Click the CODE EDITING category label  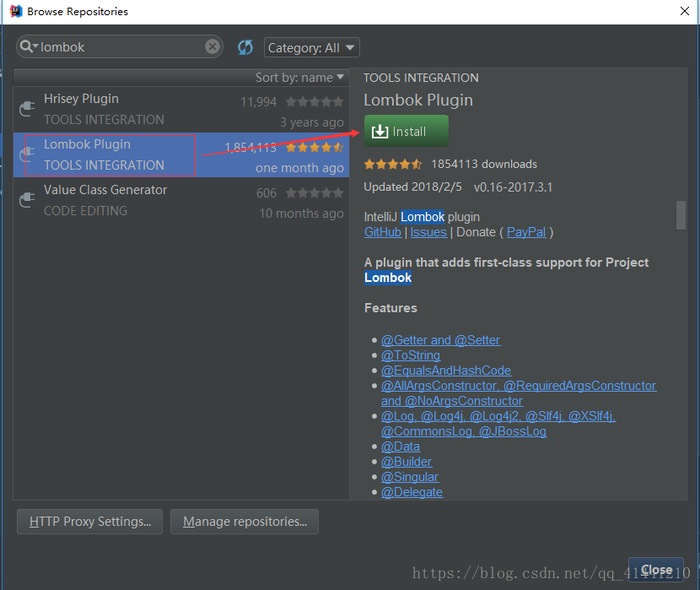coord(86,211)
